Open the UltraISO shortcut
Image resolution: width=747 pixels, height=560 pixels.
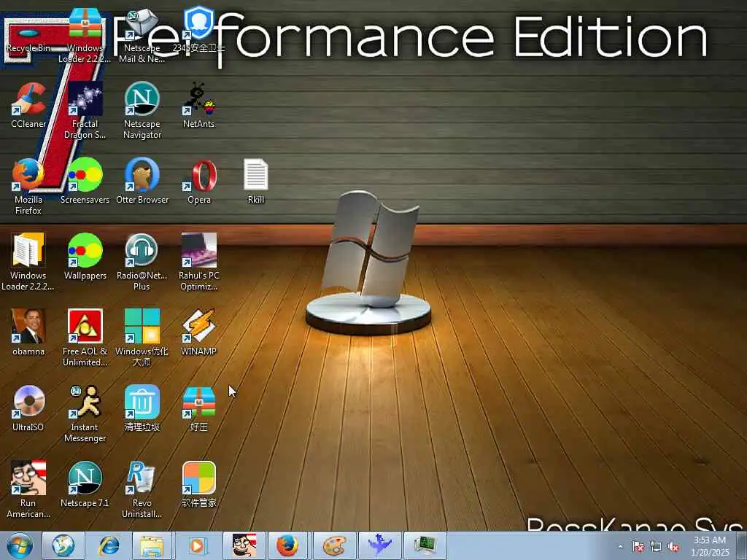[x=28, y=408]
